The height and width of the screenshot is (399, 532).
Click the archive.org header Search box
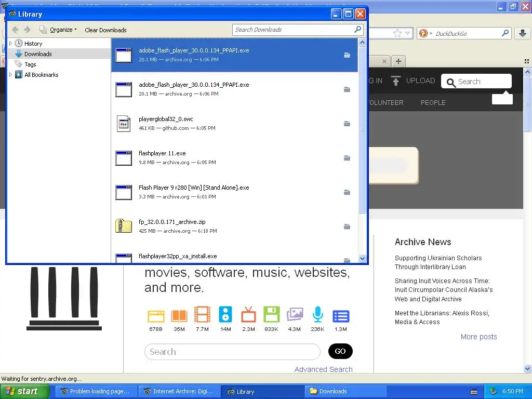(476, 82)
